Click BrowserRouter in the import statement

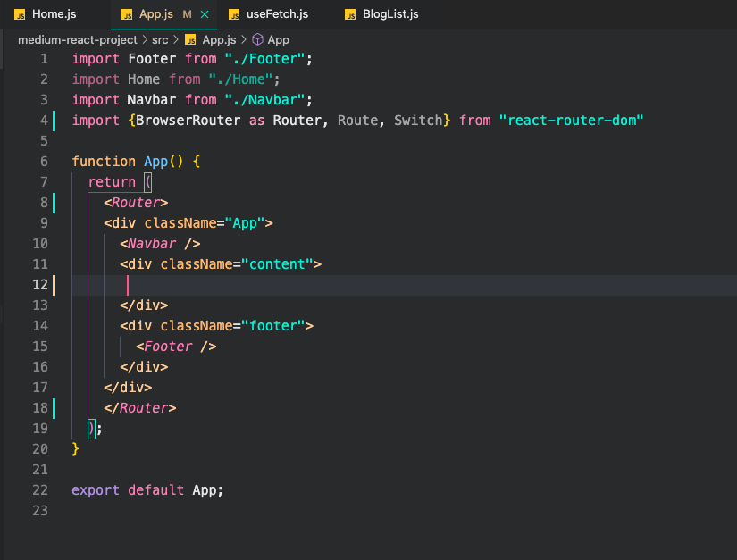(x=188, y=121)
